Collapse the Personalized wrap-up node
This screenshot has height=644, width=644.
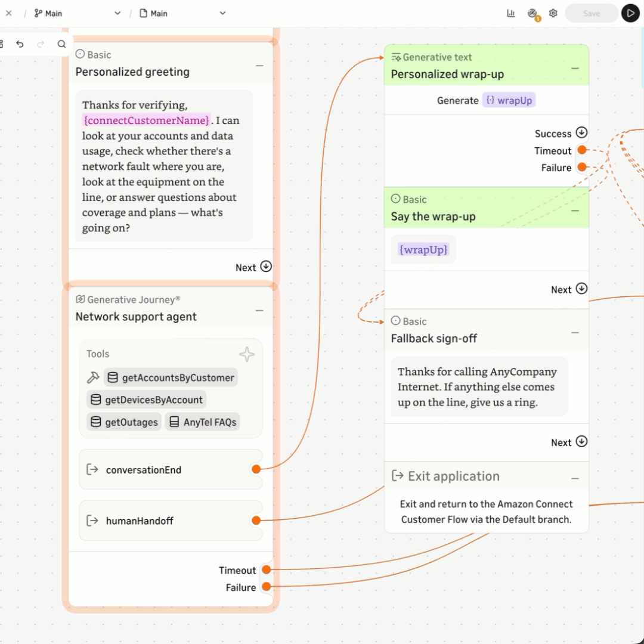point(575,68)
